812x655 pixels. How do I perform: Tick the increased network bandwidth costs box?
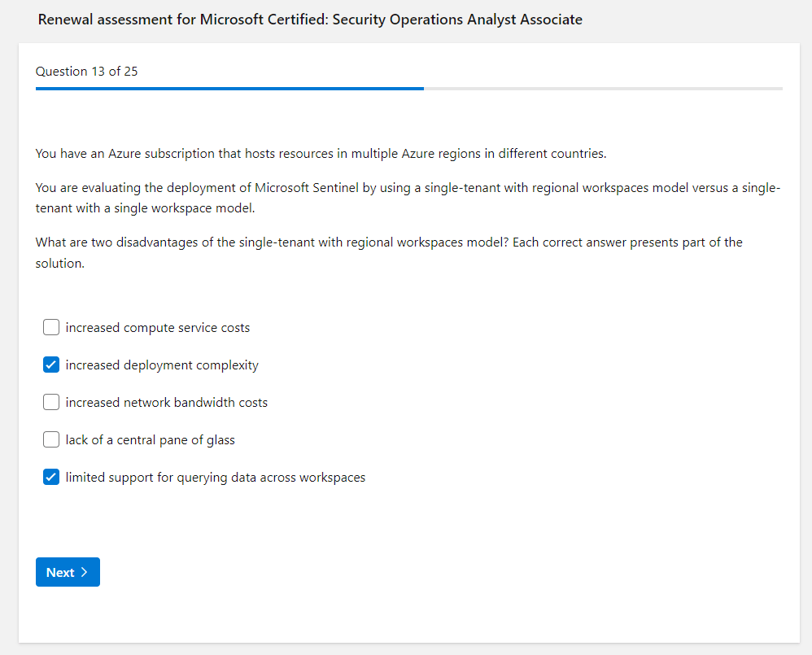click(51, 403)
